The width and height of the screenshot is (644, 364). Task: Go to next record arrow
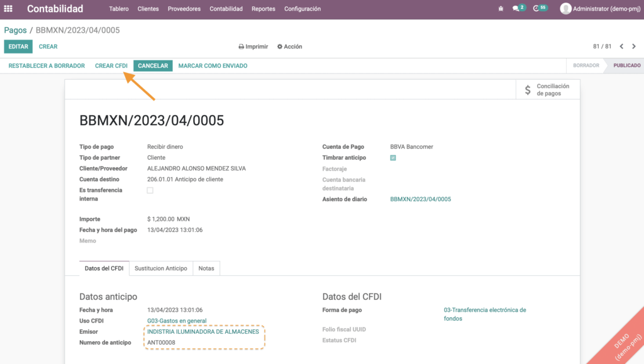[x=635, y=47]
